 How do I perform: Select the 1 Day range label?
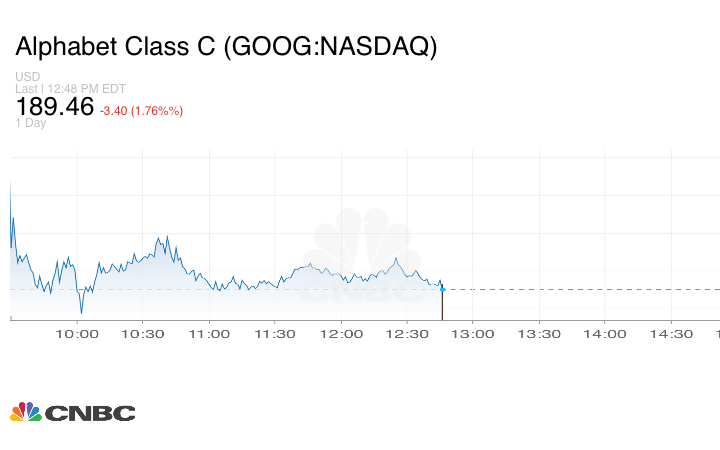point(31,123)
